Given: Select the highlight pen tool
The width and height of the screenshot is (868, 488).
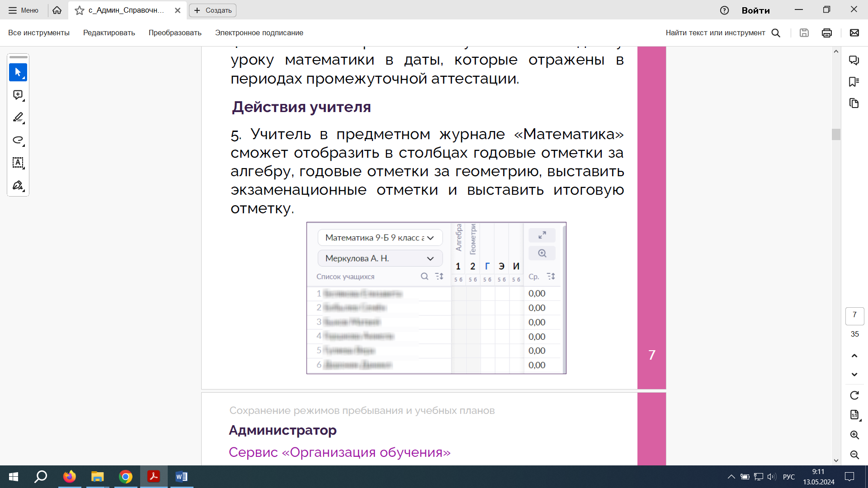Looking at the screenshot, I should tap(18, 117).
